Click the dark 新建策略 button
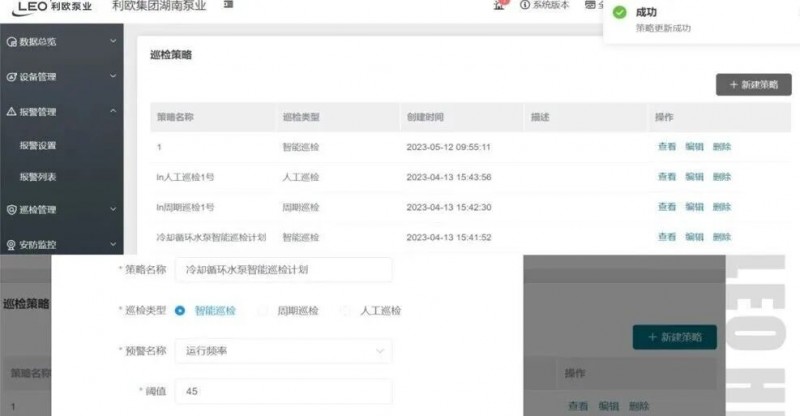 (753, 85)
